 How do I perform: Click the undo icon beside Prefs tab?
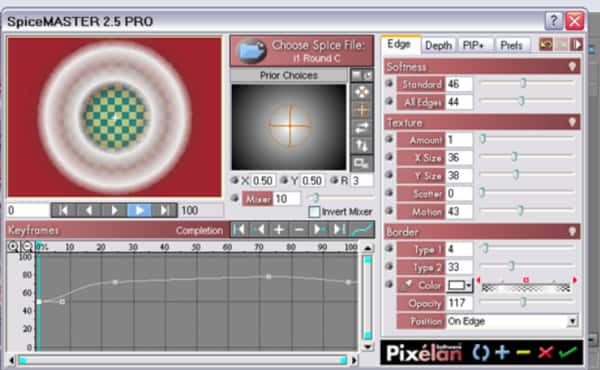pos(546,45)
